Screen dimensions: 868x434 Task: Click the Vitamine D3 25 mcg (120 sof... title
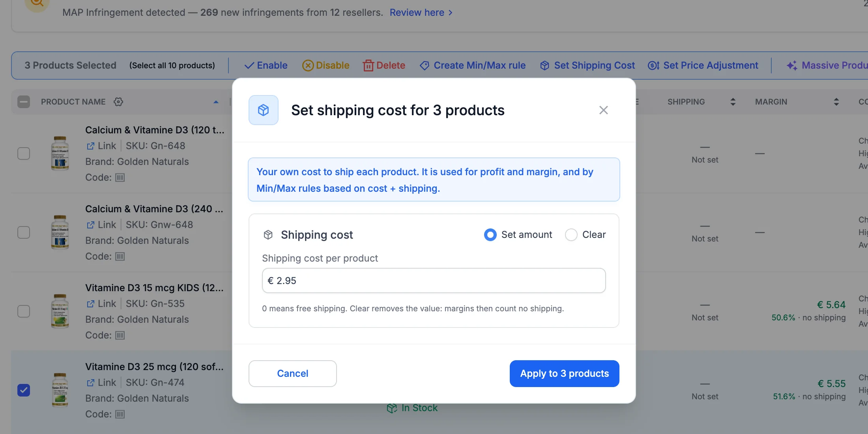pos(154,367)
